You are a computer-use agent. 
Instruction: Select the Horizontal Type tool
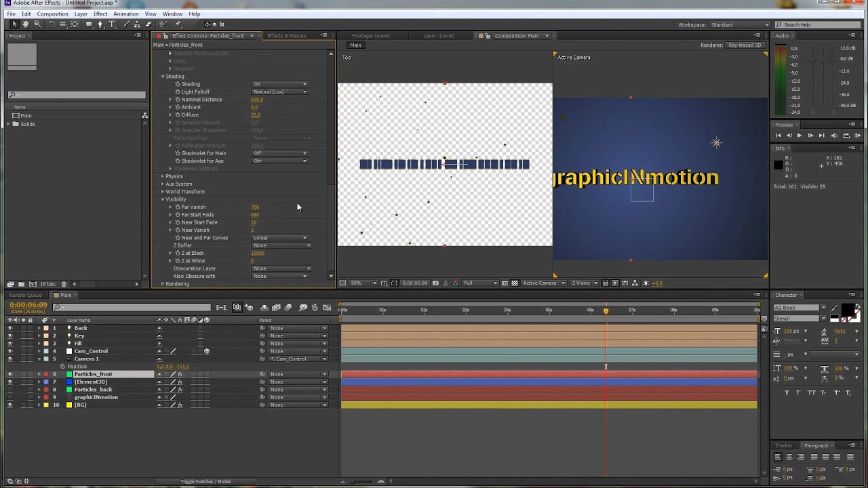(112, 24)
